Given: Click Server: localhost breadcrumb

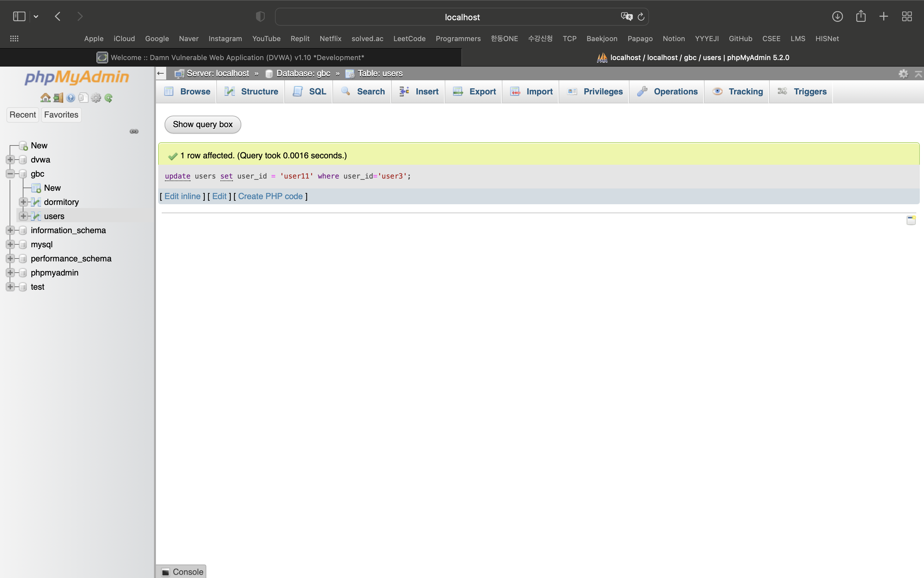Looking at the screenshot, I should (x=218, y=74).
